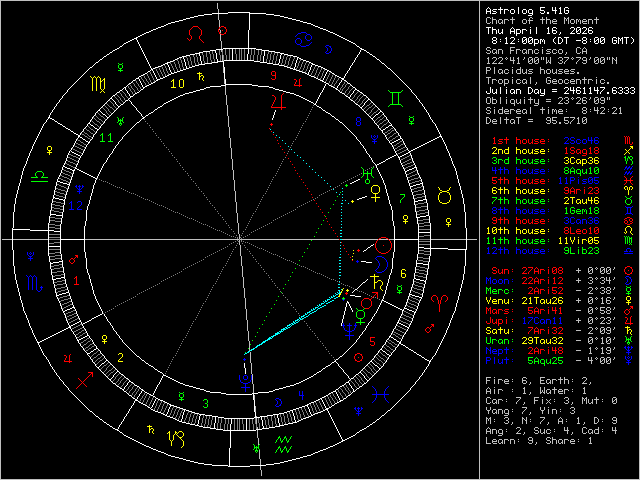The height and width of the screenshot is (480, 640).
Task: Select the 'Plut: 5Aqu25' row
Action: click(560, 361)
